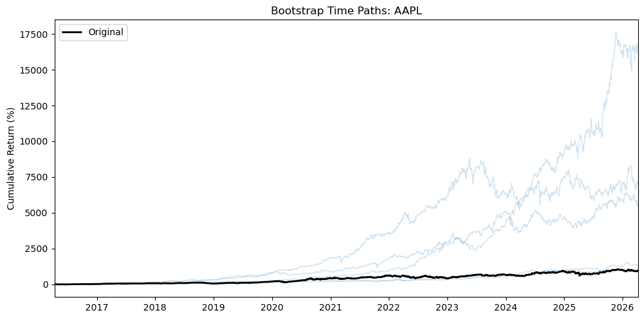Click the 2018 x-axis tick label
The height and width of the screenshot is (319, 644).
(155, 306)
